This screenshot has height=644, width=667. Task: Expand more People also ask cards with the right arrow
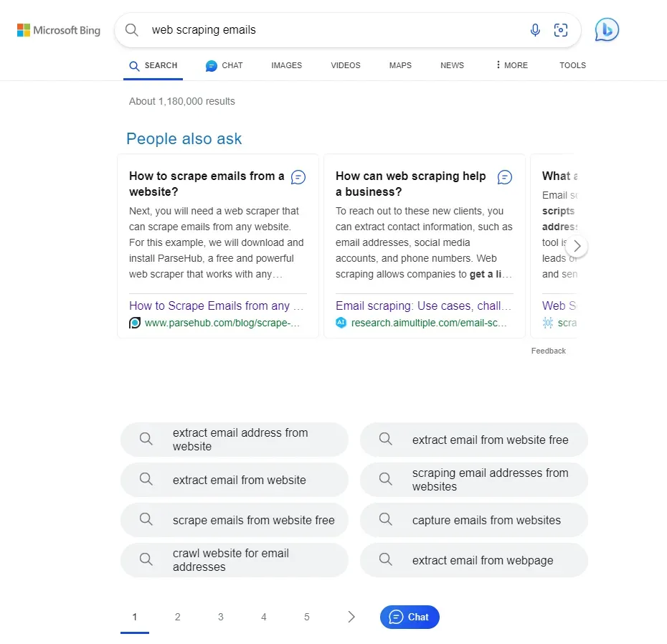click(x=577, y=245)
